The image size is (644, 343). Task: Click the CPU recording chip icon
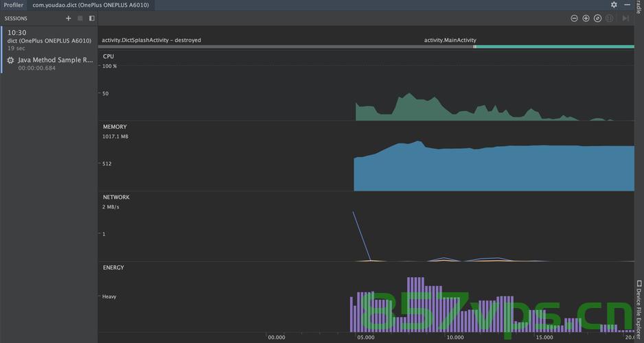[11, 60]
